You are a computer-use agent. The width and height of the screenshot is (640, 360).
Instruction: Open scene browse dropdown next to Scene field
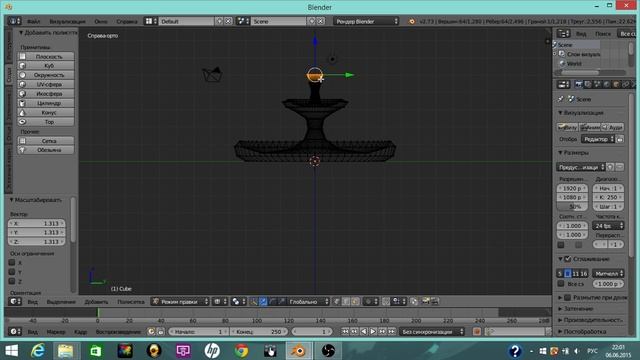243,21
